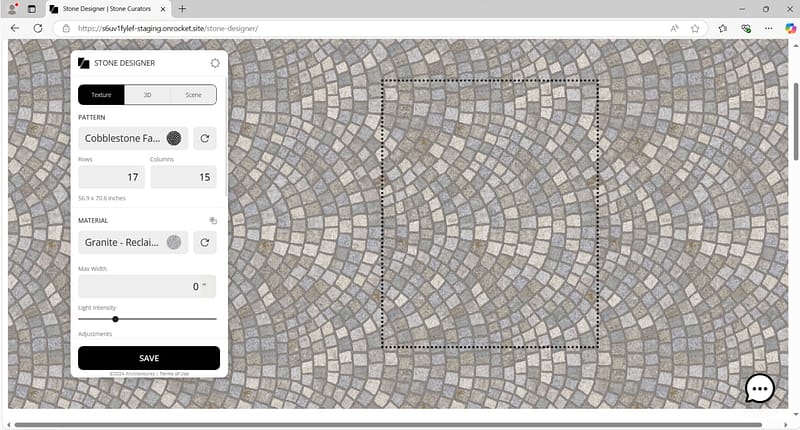Open browser Settings and more menu
Image resolution: width=800 pixels, height=430 pixels.
pyautogui.click(x=768, y=28)
